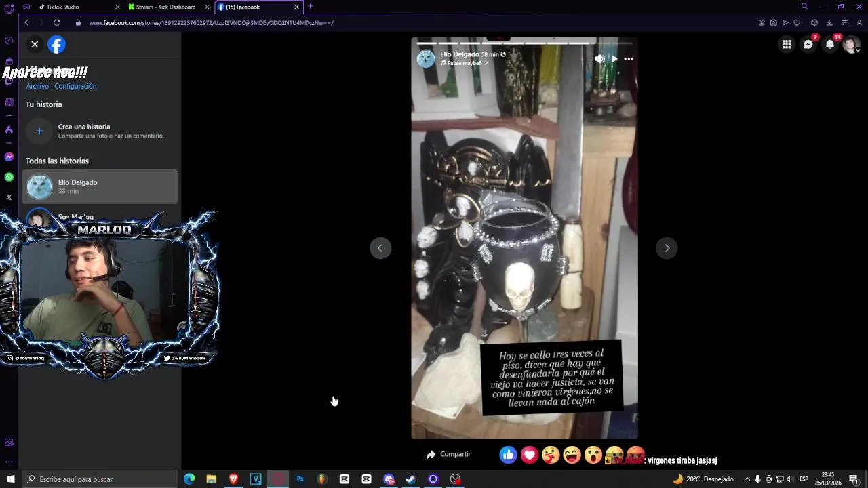Click the Compartir share button
Screen dimensions: 868x488
click(x=448, y=454)
